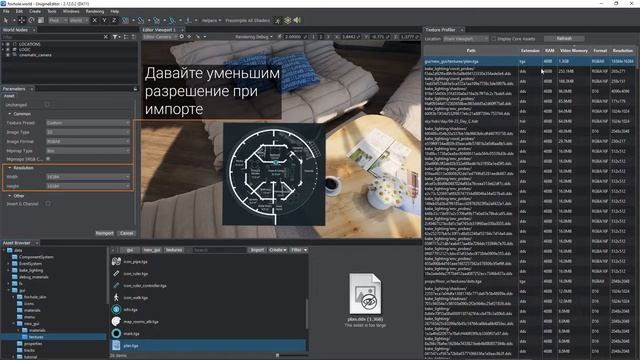Select the textures folder in asset tree

(x=36, y=337)
